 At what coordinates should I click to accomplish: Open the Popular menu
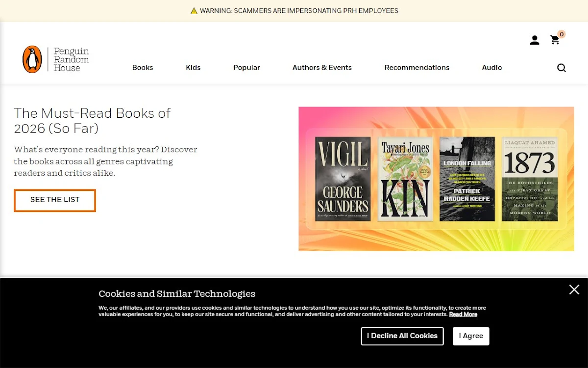point(246,68)
